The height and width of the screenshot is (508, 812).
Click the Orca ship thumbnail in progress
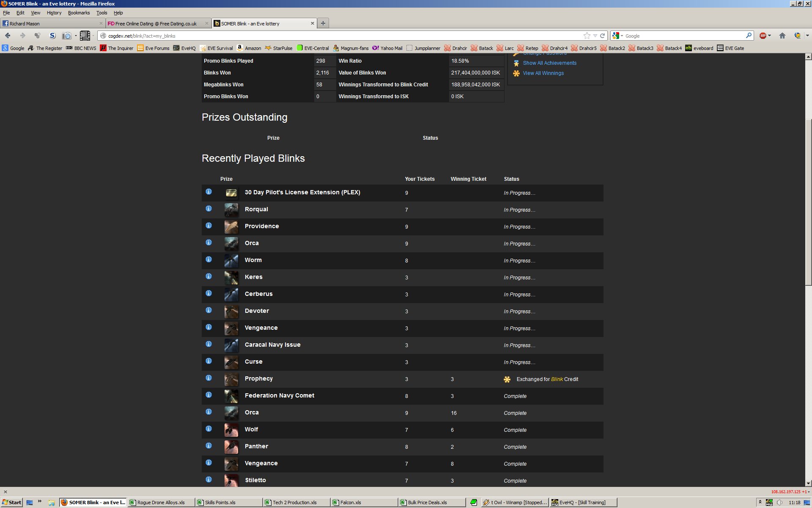tap(231, 243)
